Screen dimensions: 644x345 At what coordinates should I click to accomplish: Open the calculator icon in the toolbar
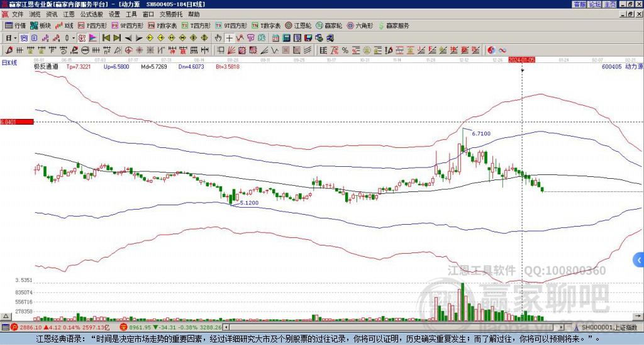point(287,38)
